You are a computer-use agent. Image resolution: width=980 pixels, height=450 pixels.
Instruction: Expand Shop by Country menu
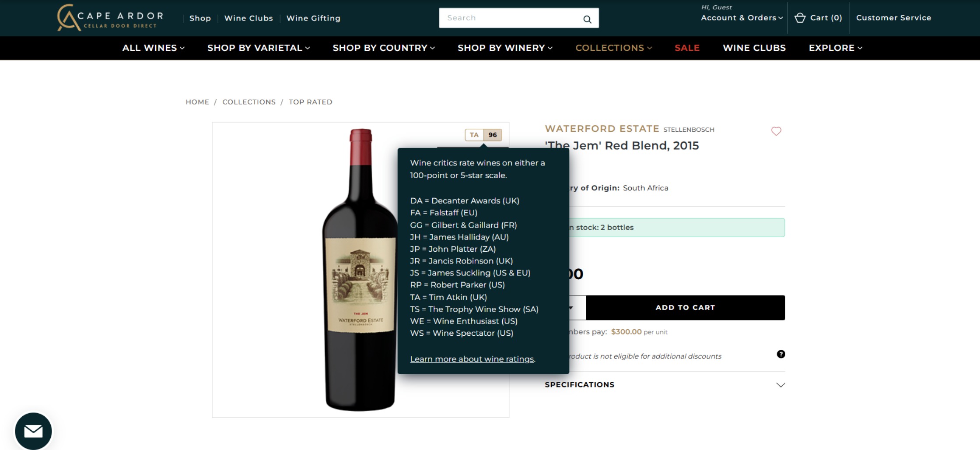click(384, 48)
